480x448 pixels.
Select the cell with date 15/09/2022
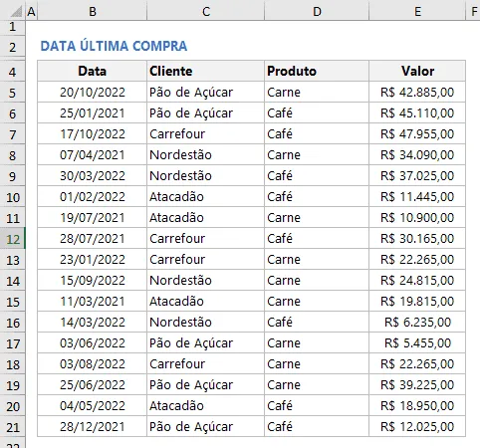pyautogui.click(x=92, y=280)
